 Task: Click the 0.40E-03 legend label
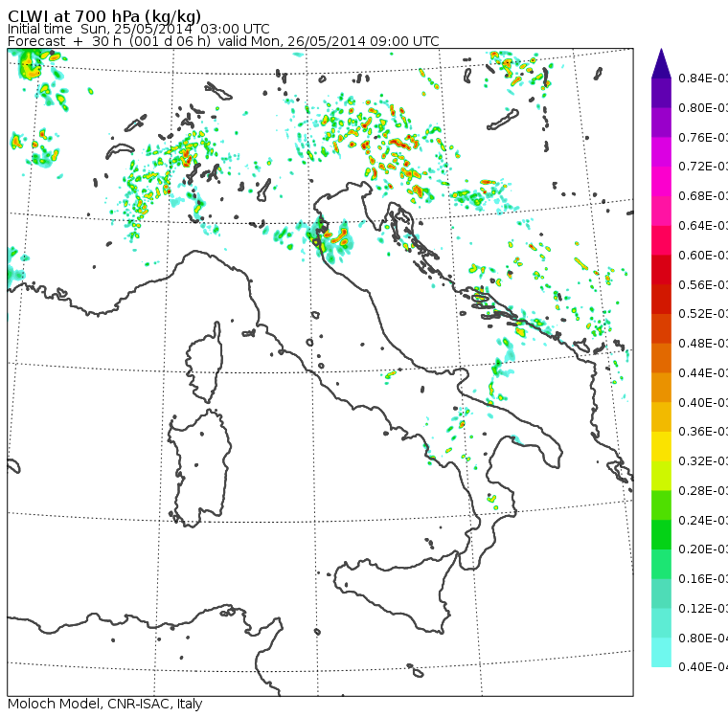[703, 402]
